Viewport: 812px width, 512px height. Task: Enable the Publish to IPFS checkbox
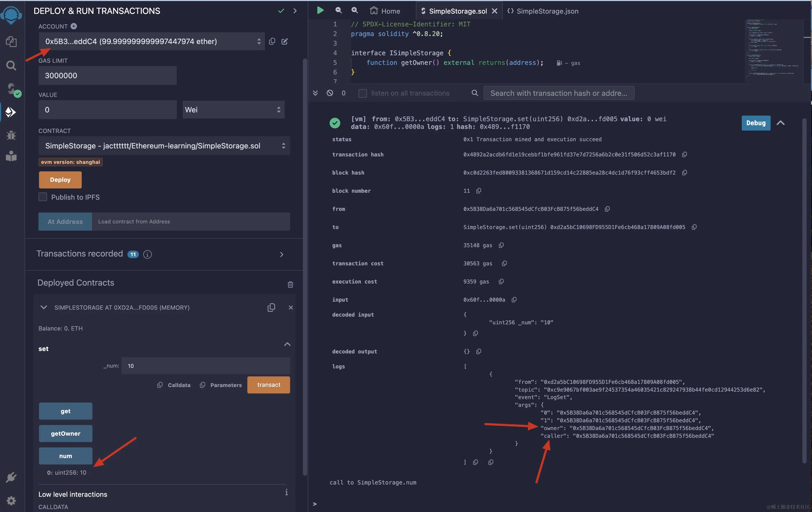coord(43,197)
